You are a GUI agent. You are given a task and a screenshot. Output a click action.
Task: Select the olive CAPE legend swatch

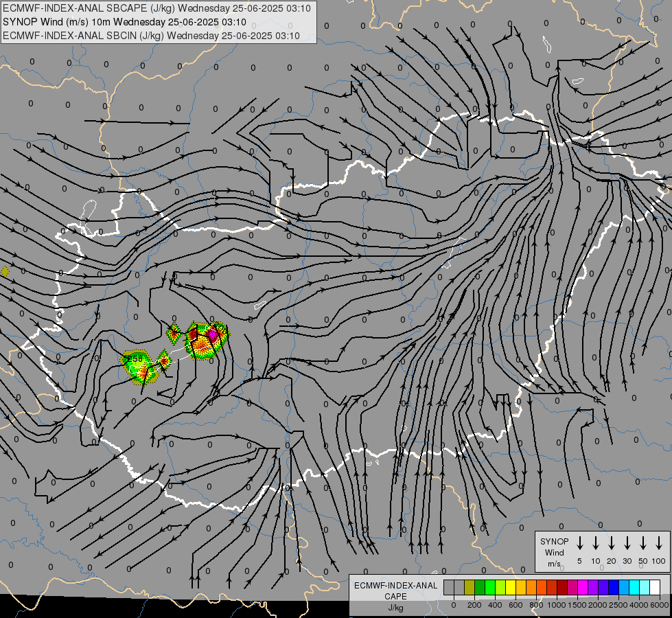(470, 587)
